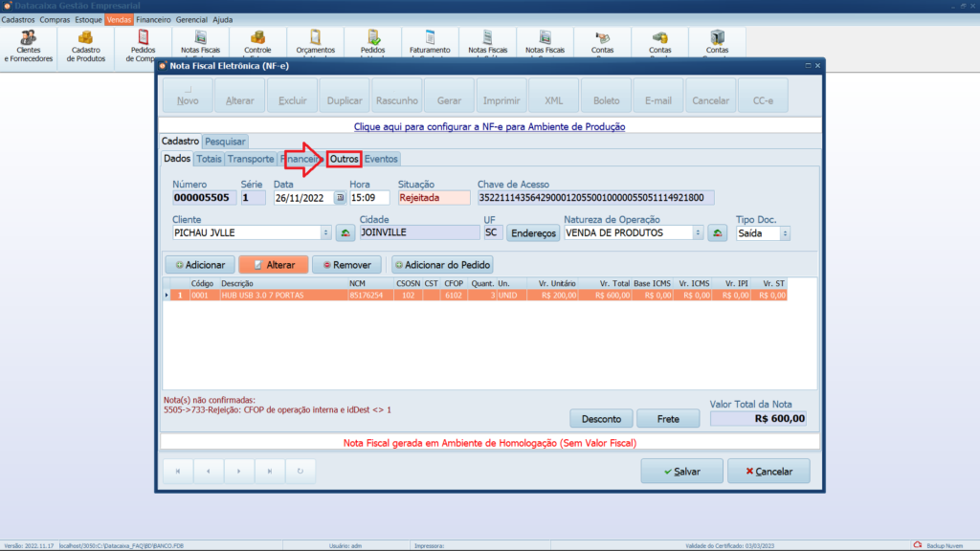Go to last record navigation arrow
Image resolution: width=980 pixels, height=551 pixels.
pyautogui.click(x=270, y=471)
